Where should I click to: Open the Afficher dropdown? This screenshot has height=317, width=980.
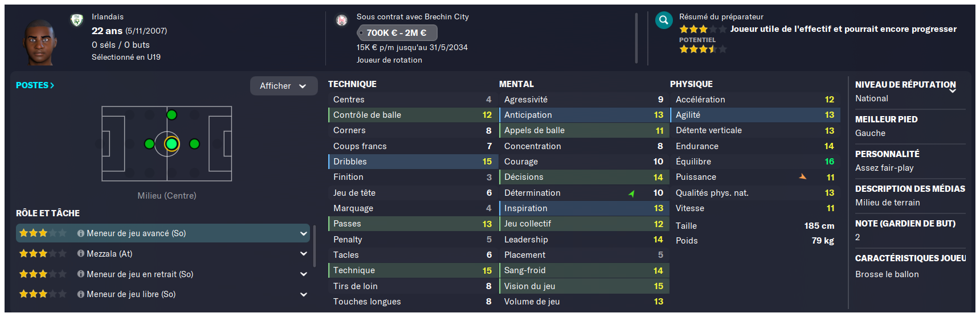pos(284,86)
